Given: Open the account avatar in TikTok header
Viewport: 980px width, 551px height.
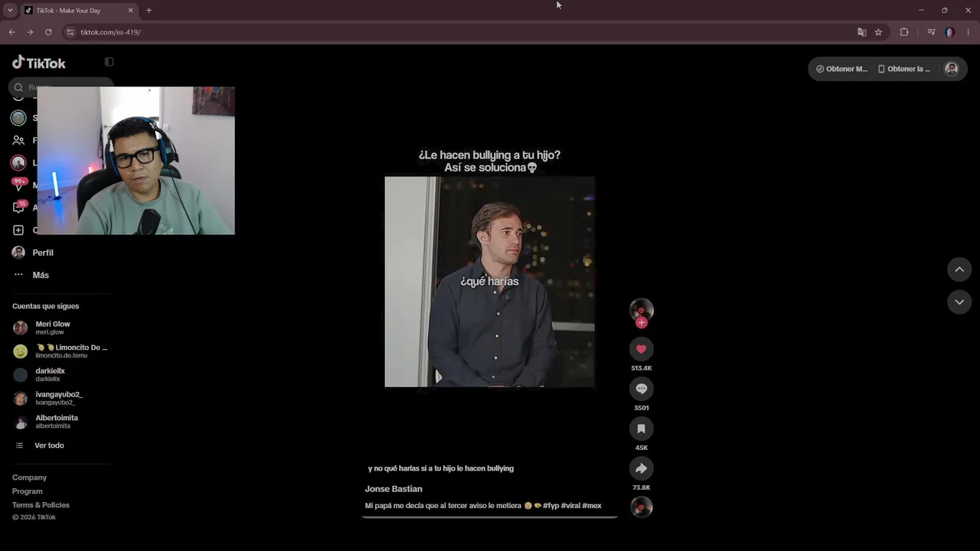Looking at the screenshot, I should coord(951,69).
